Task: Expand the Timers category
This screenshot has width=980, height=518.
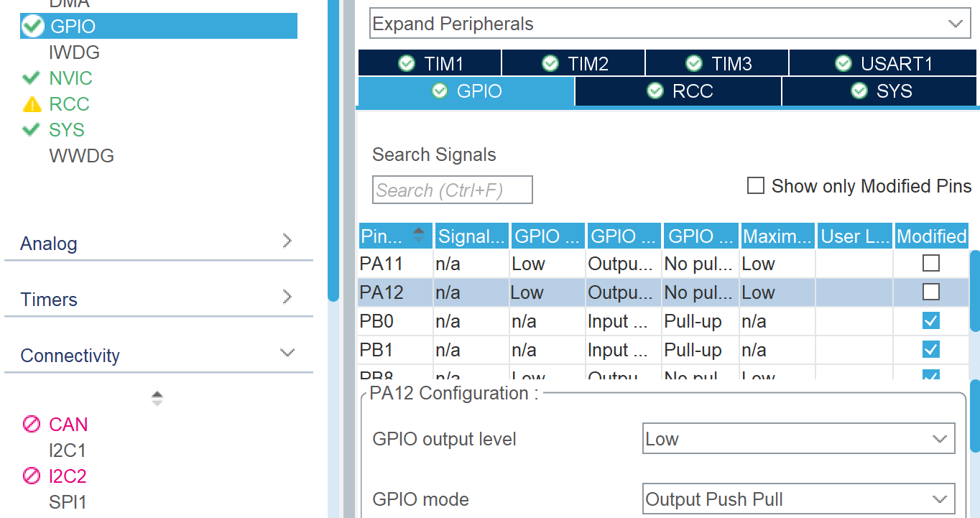Action: (158, 299)
